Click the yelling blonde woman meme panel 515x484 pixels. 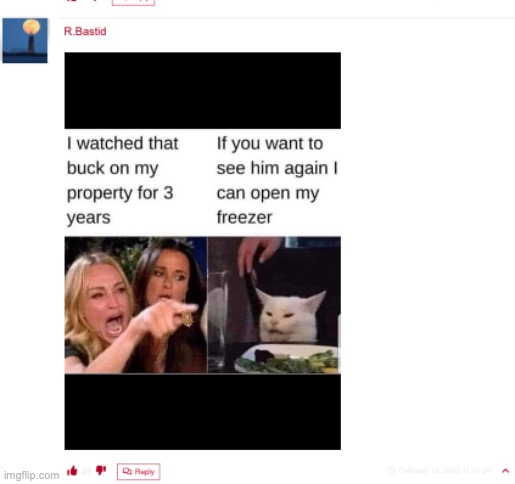pos(136,305)
